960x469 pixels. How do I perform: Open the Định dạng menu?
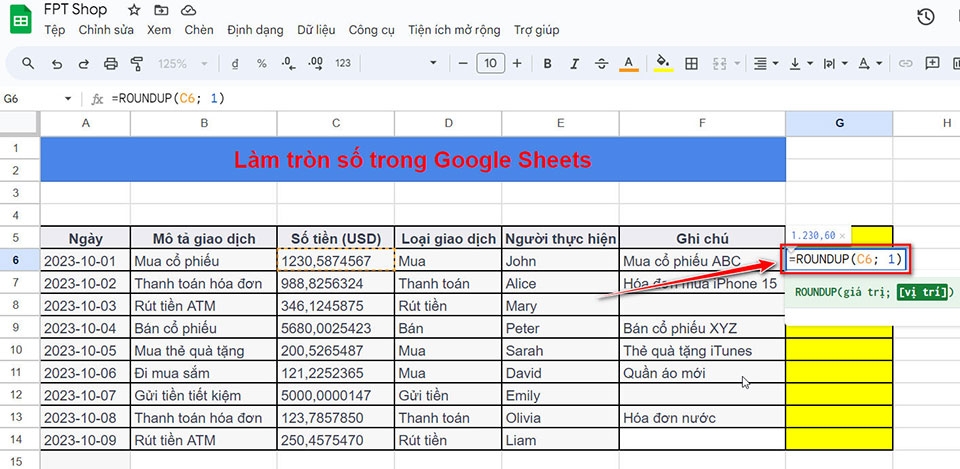(255, 30)
